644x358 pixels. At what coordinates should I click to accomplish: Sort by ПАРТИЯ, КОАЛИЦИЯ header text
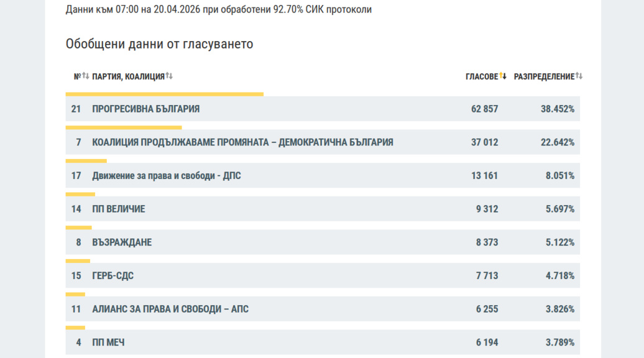pyautogui.click(x=128, y=76)
